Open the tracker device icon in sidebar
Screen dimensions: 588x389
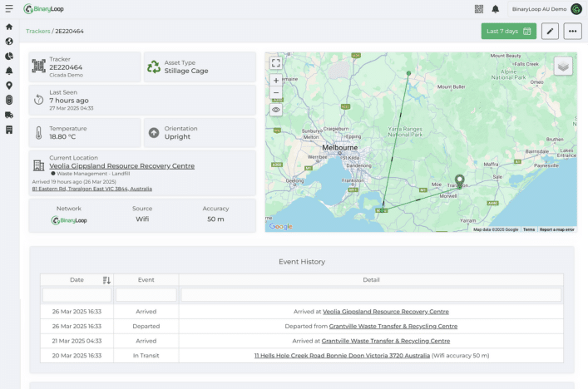[9, 100]
